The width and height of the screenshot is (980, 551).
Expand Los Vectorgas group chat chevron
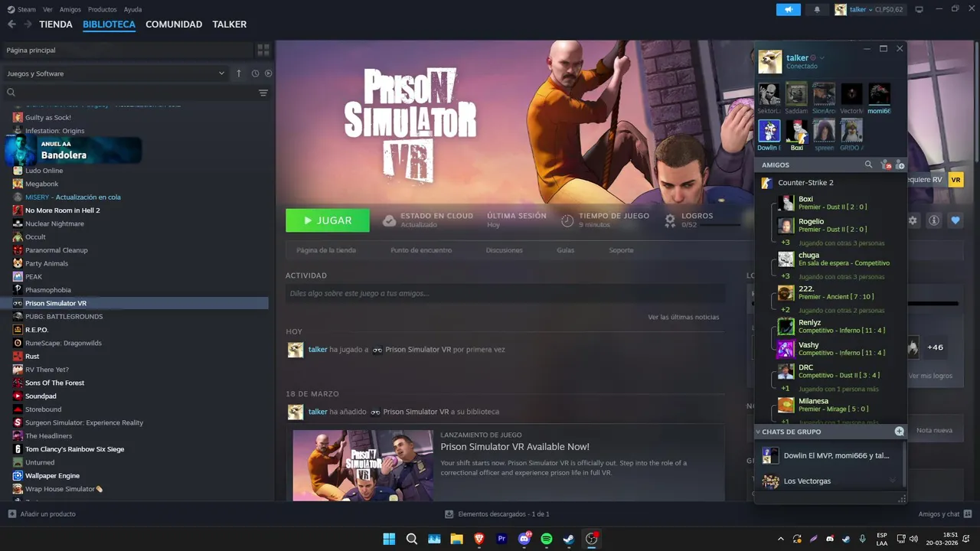click(892, 481)
